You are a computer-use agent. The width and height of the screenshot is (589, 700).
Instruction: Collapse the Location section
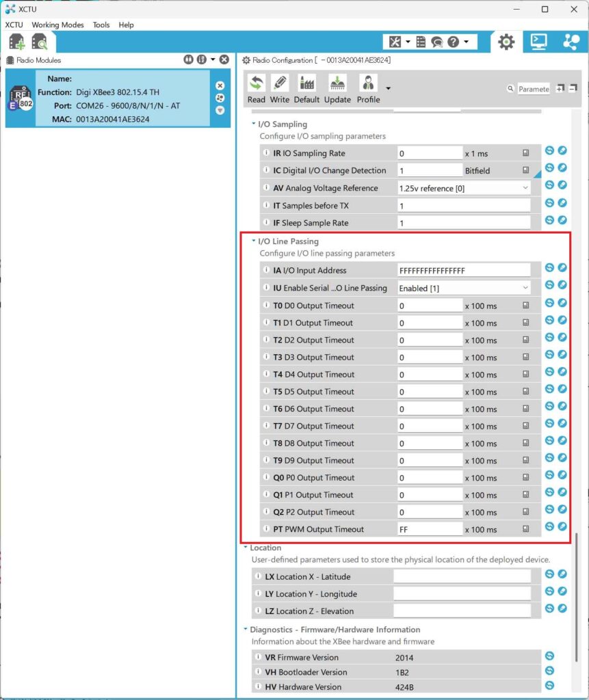[246, 547]
